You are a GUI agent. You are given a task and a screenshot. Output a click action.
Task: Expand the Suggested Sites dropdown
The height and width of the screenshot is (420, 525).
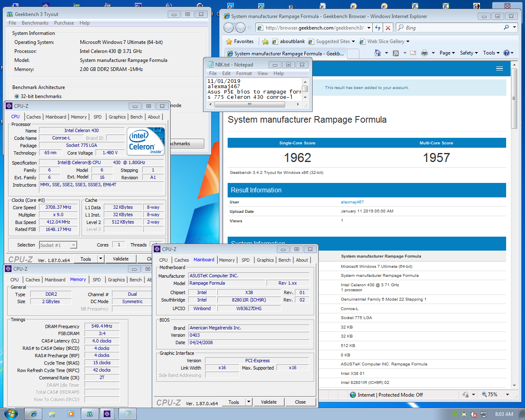point(353,41)
